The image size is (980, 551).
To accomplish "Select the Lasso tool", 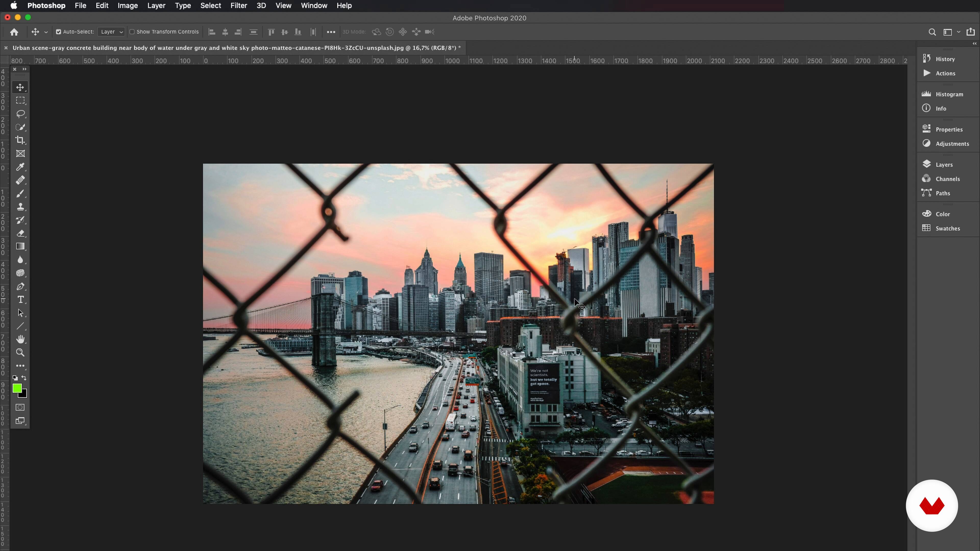I will click(x=20, y=114).
